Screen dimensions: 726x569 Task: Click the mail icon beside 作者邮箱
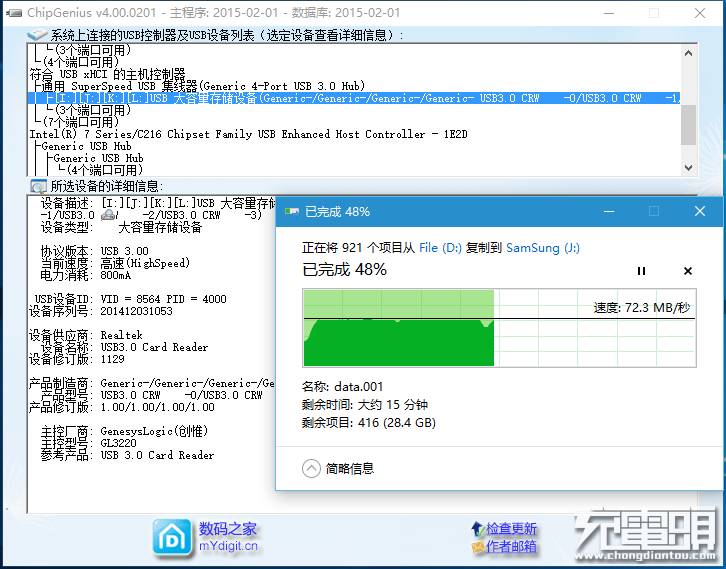tap(477, 547)
